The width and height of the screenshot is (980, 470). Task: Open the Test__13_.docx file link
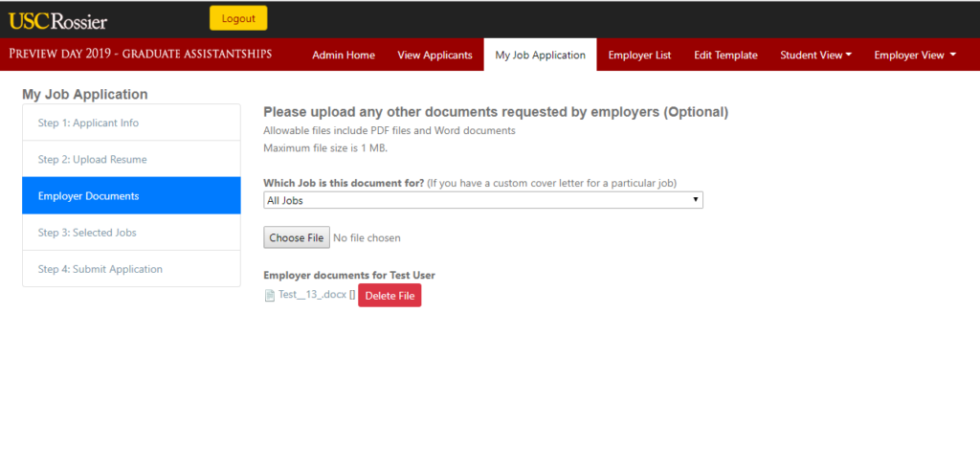(x=312, y=295)
